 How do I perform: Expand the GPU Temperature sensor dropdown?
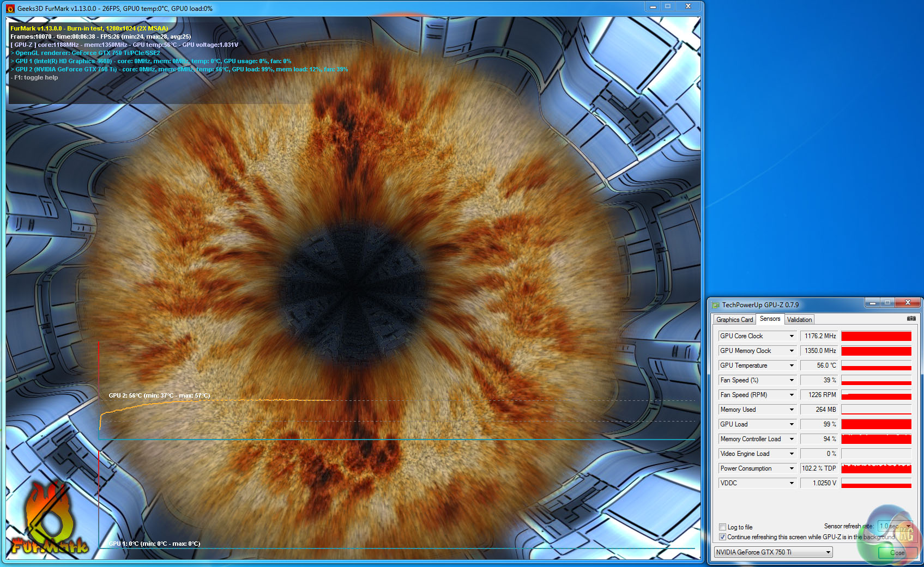792,365
